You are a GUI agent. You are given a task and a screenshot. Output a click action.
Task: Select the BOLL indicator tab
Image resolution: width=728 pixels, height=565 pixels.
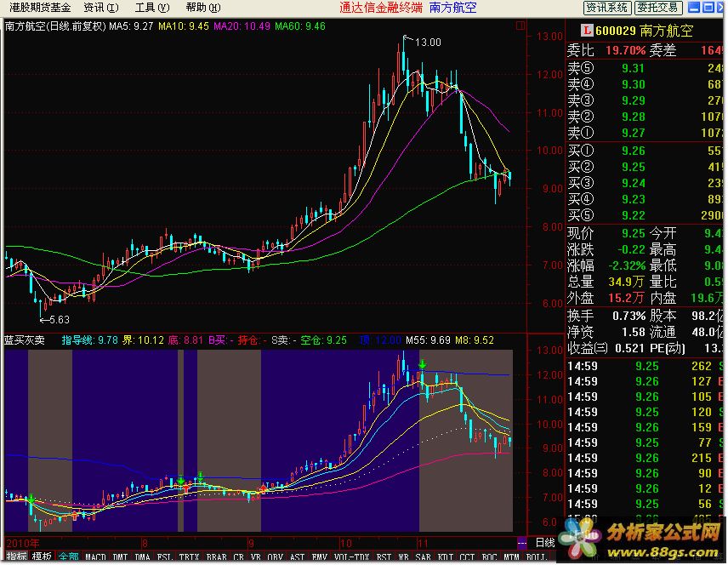click(536, 556)
